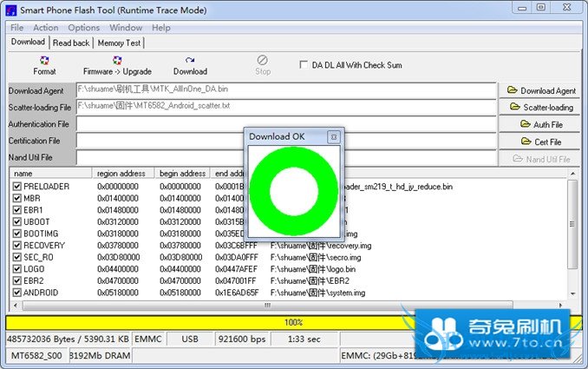Image resolution: width=588 pixels, height=369 pixels.
Task: Close the Download OK popup
Action: coord(333,137)
